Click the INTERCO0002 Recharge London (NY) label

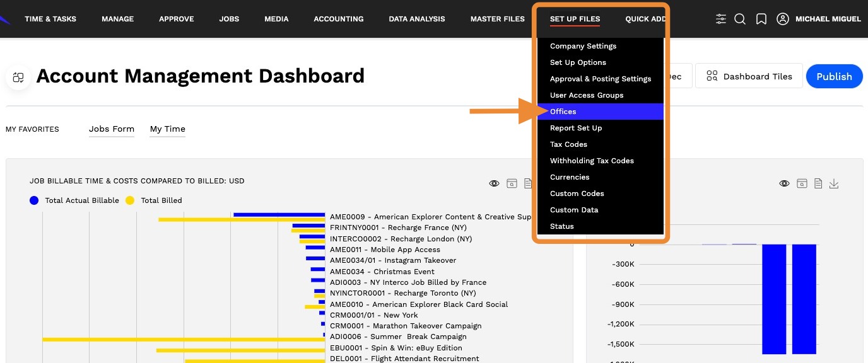tap(401, 239)
